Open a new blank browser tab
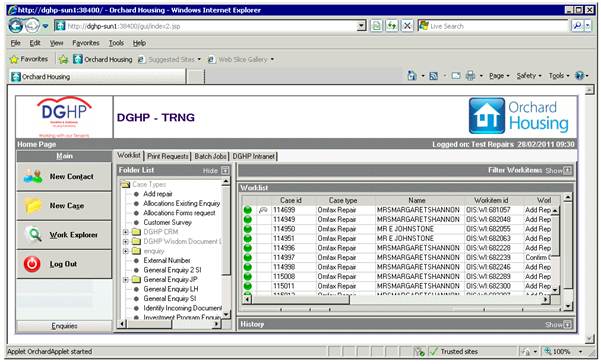 tap(195, 77)
